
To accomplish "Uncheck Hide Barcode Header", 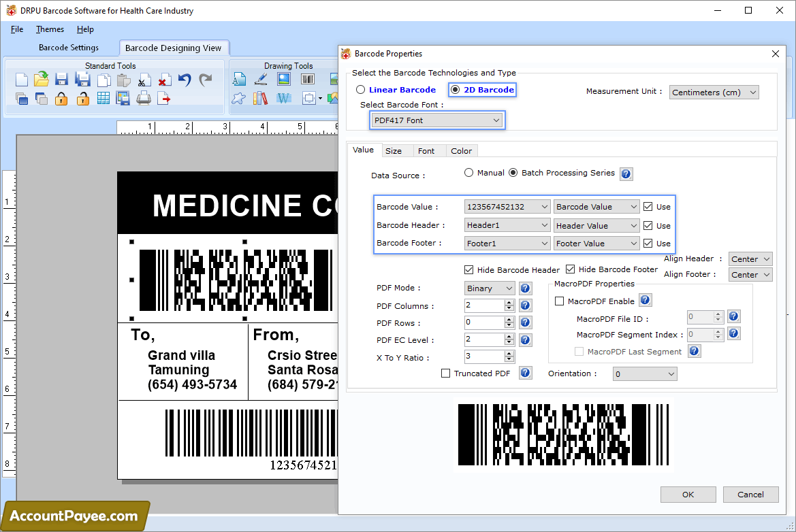I will click(x=468, y=269).
